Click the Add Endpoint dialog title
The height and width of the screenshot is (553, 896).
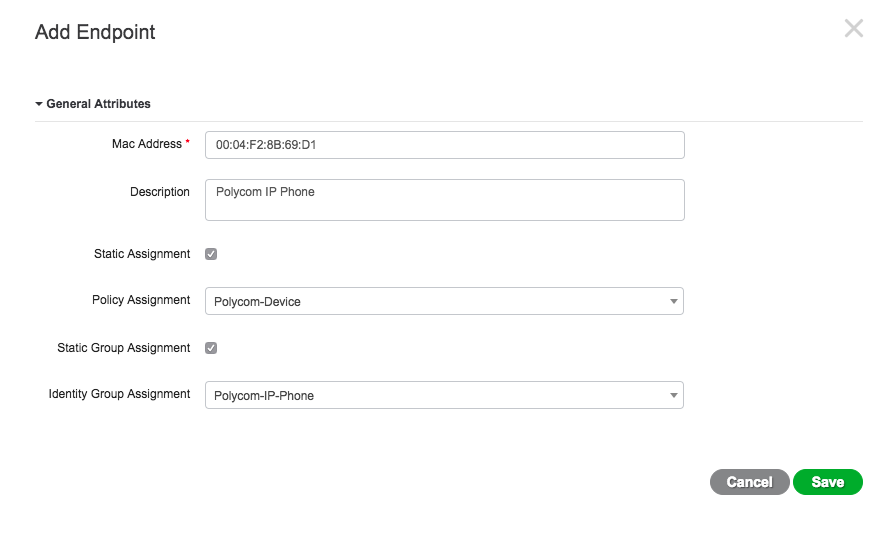[x=95, y=32]
